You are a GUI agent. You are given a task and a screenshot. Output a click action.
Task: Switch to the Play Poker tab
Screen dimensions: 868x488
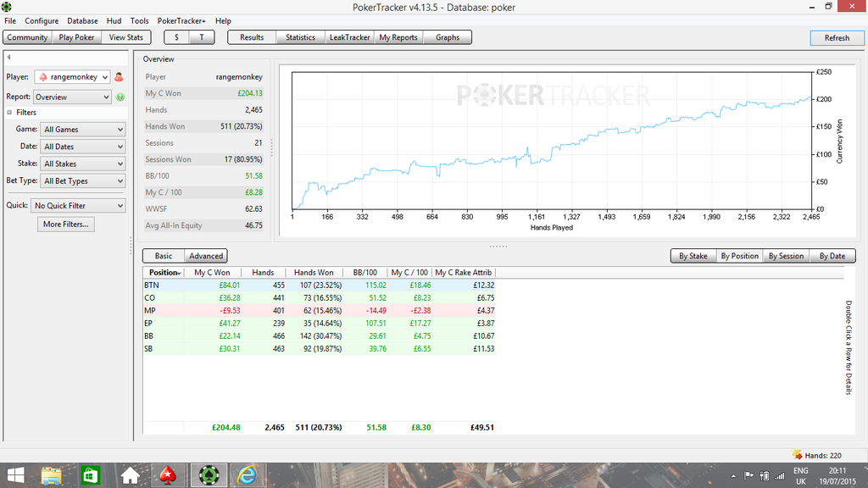pyautogui.click(x=76, y=37)
